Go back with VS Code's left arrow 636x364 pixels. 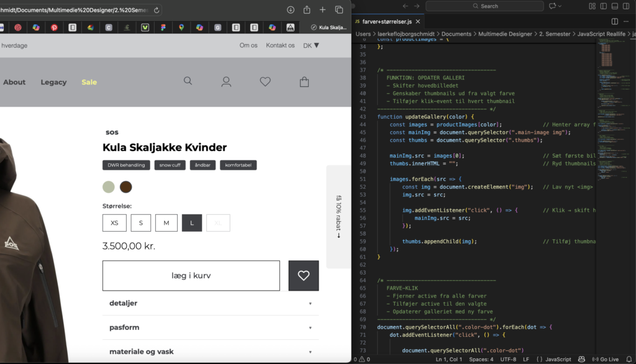(x=405, y=6)
